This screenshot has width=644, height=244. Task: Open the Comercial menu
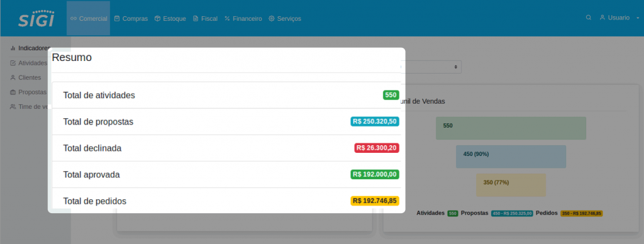[x=88, y=18]
